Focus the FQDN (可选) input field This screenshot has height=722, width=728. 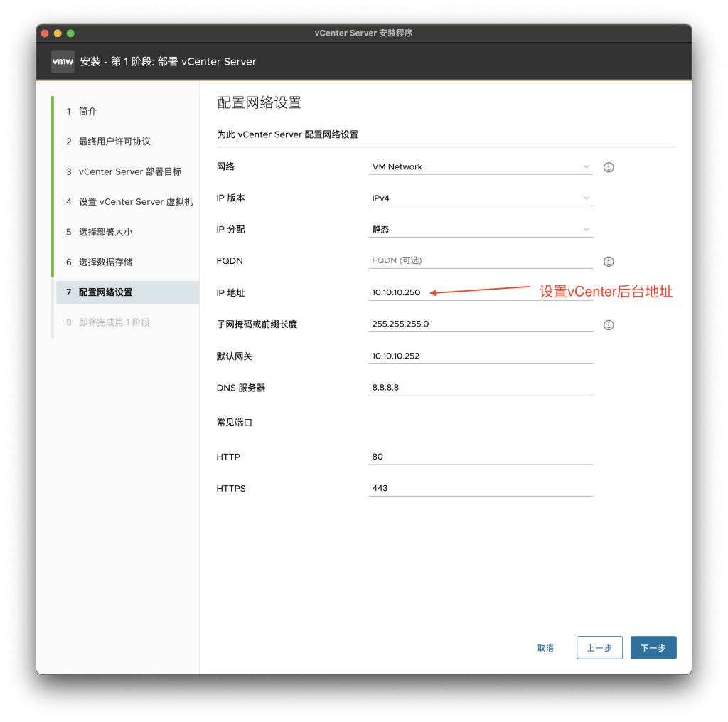481,260
